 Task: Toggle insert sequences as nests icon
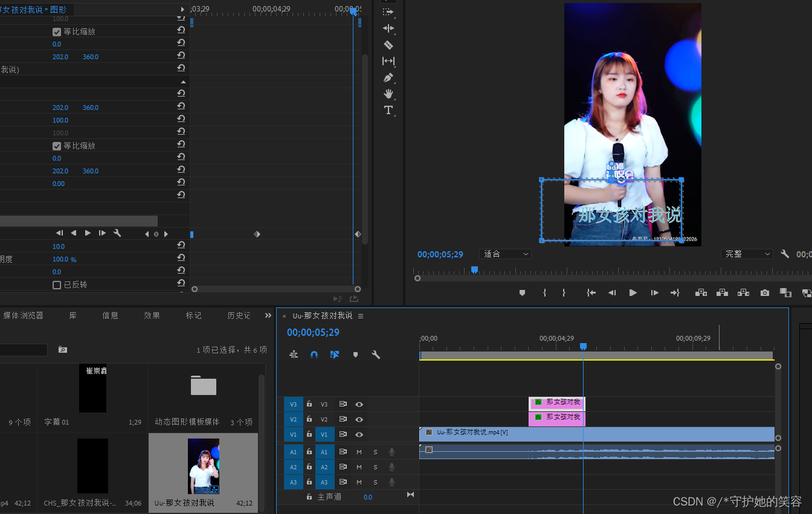[x=294, y=355]
